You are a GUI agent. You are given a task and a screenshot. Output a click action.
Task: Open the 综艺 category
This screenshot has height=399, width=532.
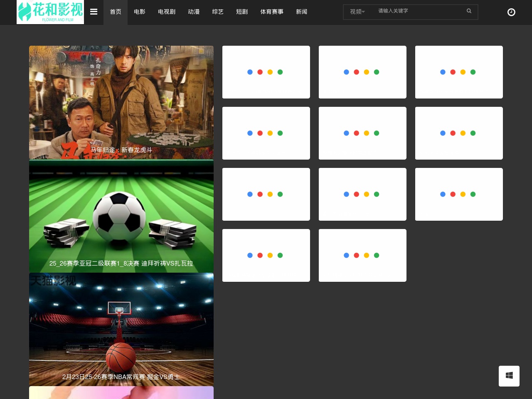tap(218, 12)
